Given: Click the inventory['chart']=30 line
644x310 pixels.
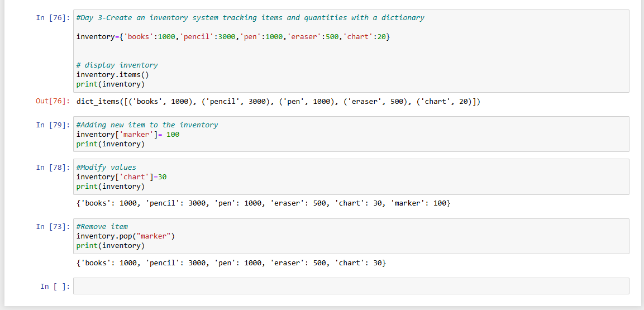Looking at the screenshot, I should coord(121,177).
